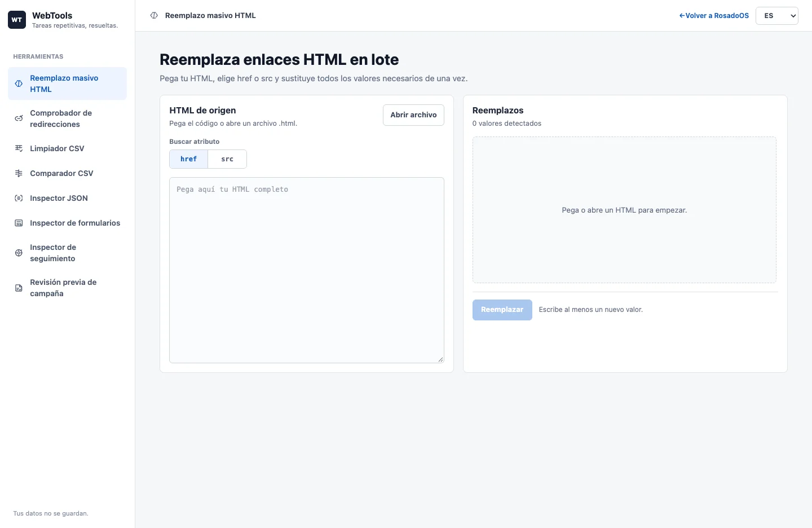This screenshot has height=528, width=812.
Task: Switch the attribute search to src
Action: click(227, 159)
